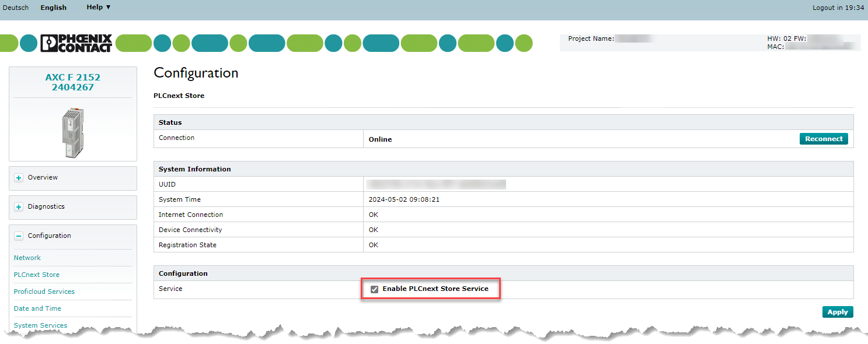Screen dimensions: 868x344
Task: Go to Proficloud Services
Action: 44,292
